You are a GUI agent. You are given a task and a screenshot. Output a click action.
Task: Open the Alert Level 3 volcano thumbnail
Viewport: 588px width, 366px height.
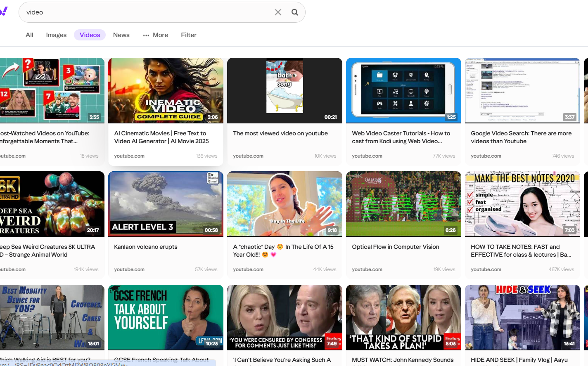(x=166, y=204)
